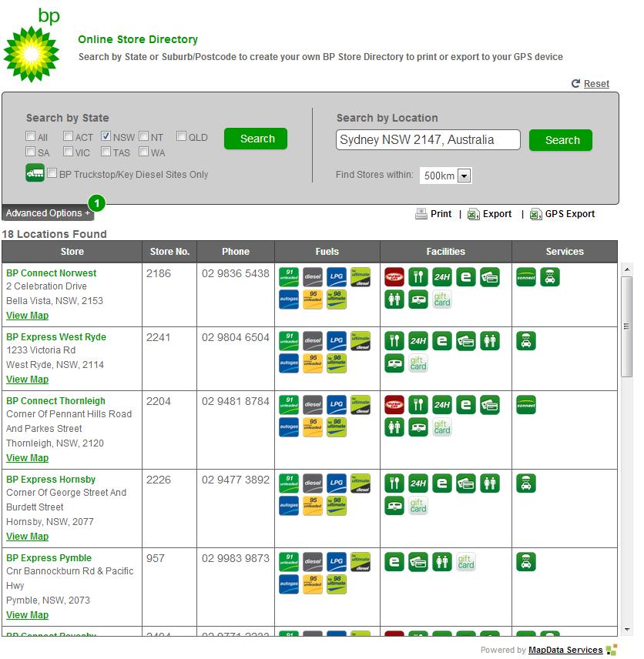Click the Facilities column header
644x659 pixels.
point(445,252)
